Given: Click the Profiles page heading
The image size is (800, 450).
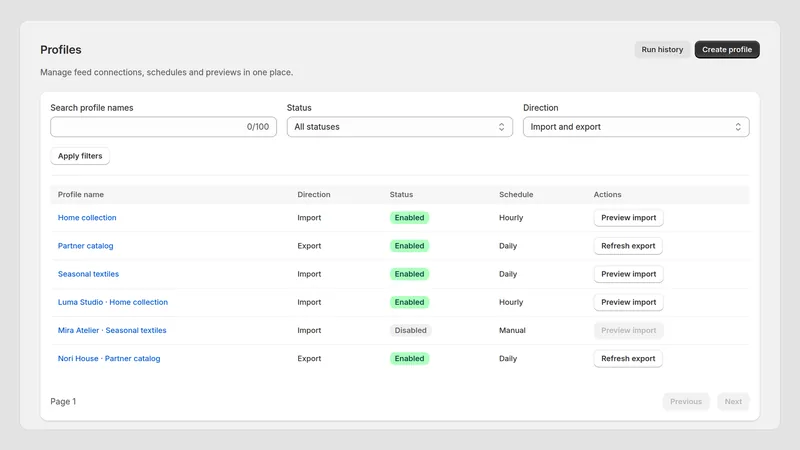Looking at the screenshot, I should click(61, 49).
